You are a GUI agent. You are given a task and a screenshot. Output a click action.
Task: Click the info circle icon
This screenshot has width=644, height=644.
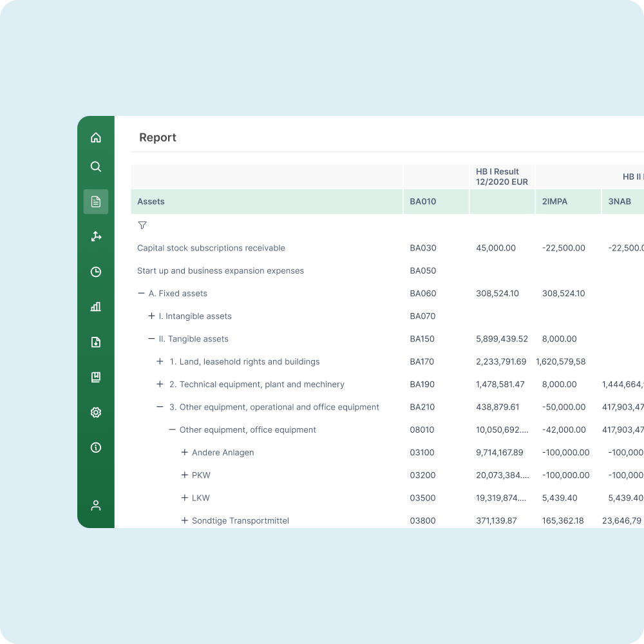pos(96,448)
